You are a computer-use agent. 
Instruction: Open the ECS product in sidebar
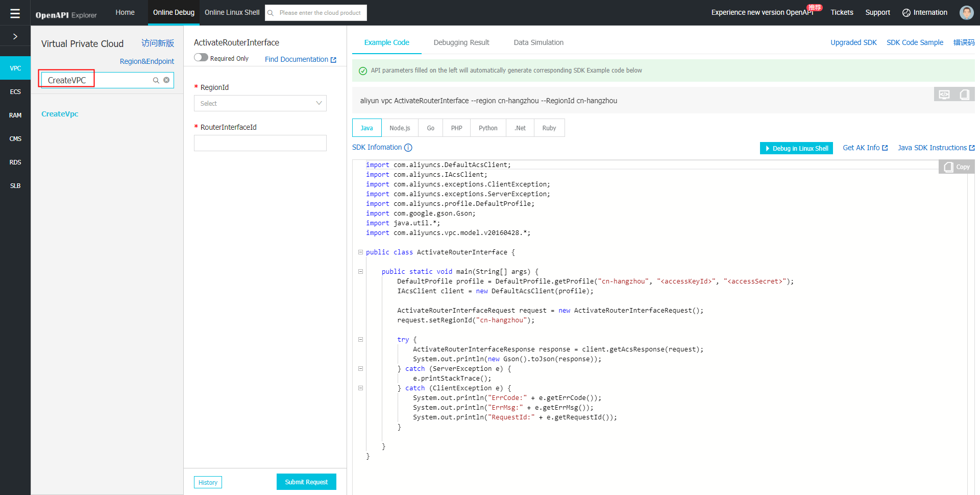pyautogui.click(x=15, y=91)
